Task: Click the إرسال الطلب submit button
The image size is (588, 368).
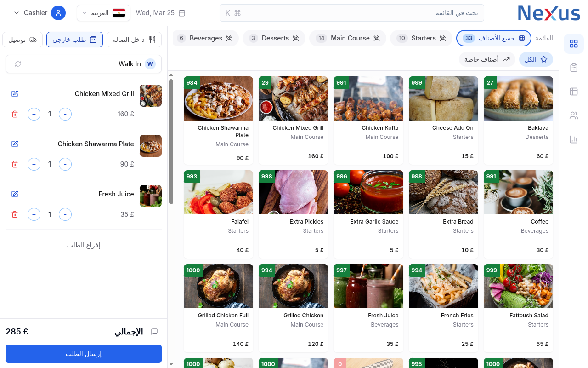Action: click(x=84, y=354)
